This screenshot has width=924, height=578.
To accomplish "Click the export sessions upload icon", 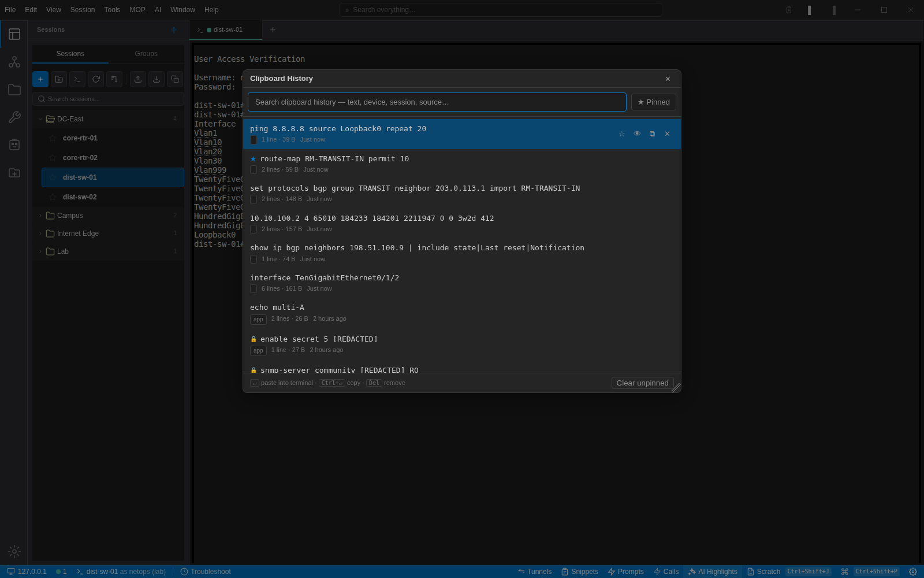I will (x=138, y=79).
